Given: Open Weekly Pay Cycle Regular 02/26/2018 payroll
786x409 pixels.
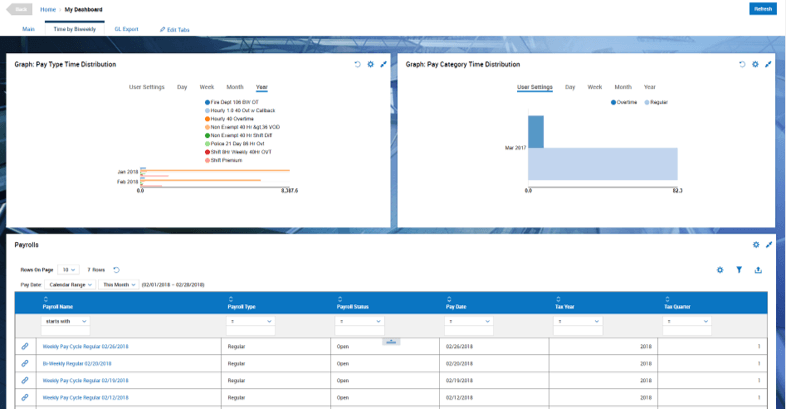Looking at the screenshot, I should click(85, 346).
